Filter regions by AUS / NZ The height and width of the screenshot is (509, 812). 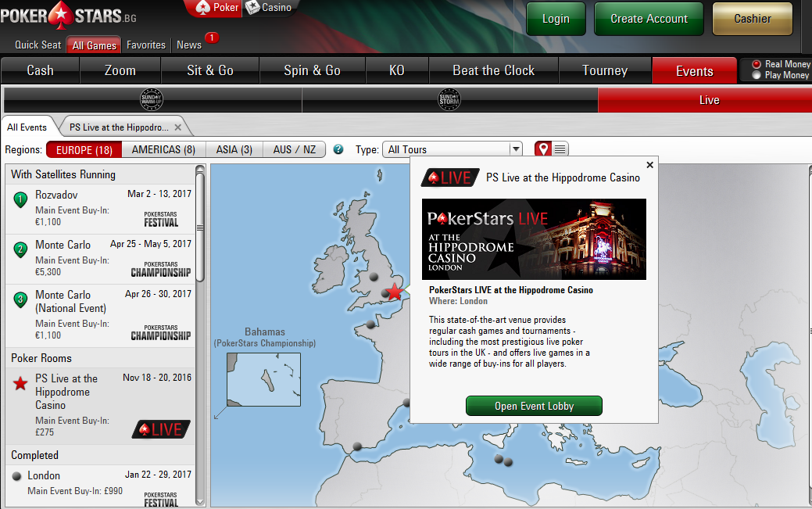294,150
